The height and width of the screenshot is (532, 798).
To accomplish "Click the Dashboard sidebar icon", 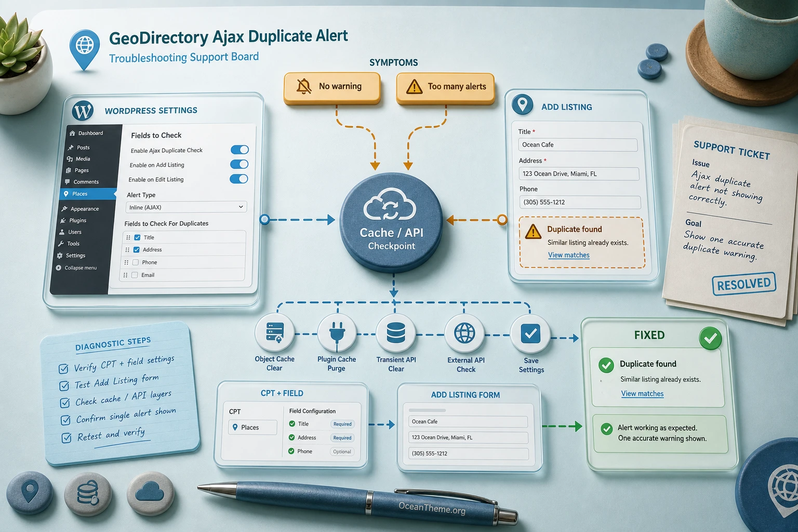I will pos(72,134).
